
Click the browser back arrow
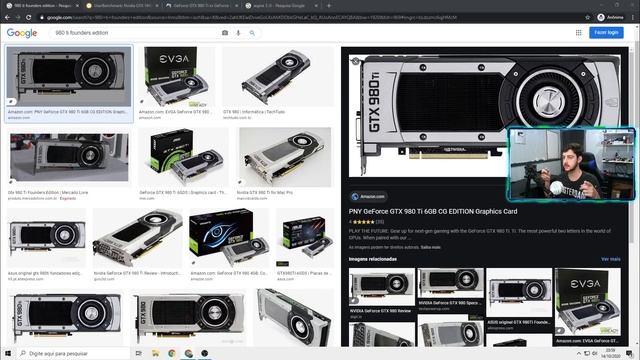[x=7, y=18]
